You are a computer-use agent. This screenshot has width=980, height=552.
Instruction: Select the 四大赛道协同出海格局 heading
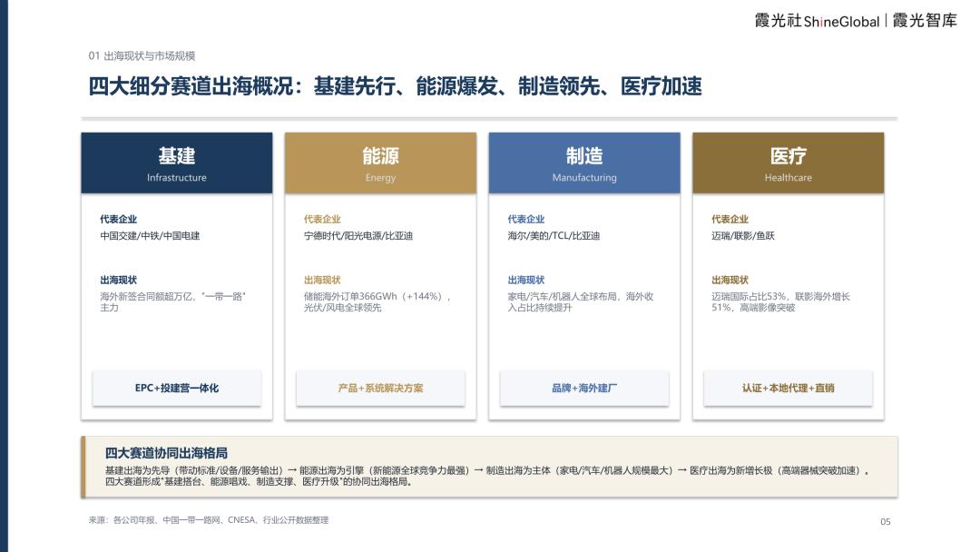coord(166,453)
